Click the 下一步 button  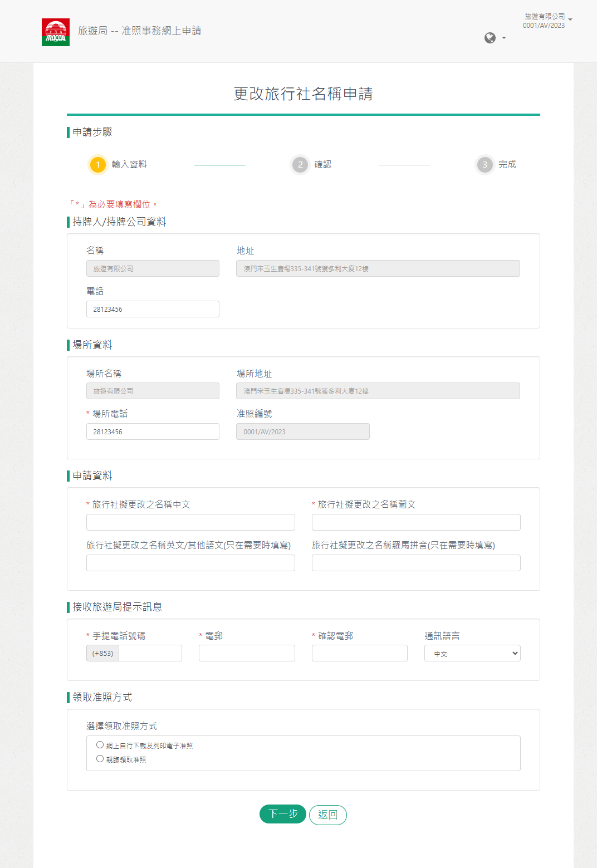(282, 814)
